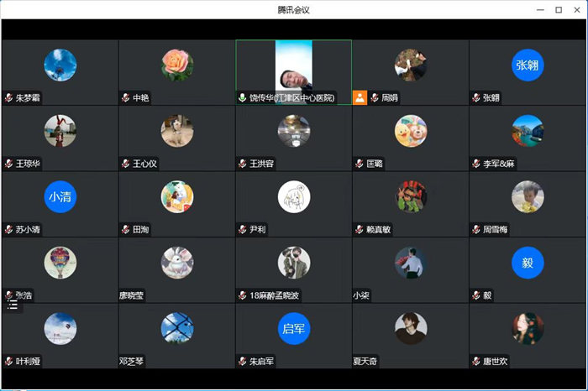Click the name label 邓芝琴
Screen dimensions: 588x391
131,362
